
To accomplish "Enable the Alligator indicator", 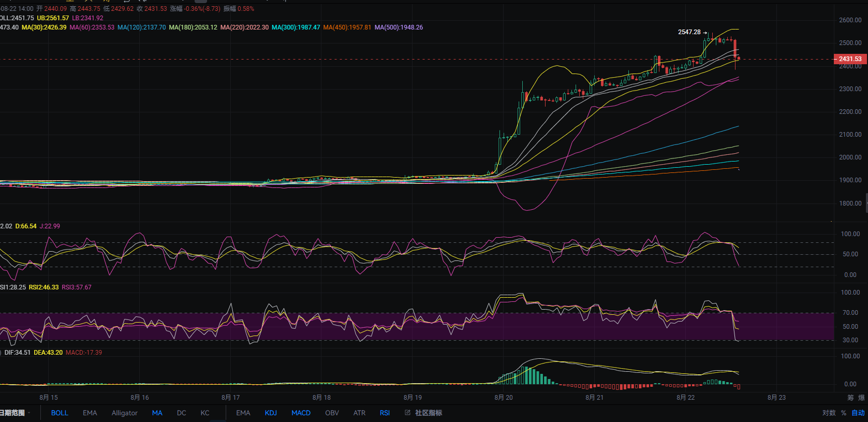I will click(125, 413).
